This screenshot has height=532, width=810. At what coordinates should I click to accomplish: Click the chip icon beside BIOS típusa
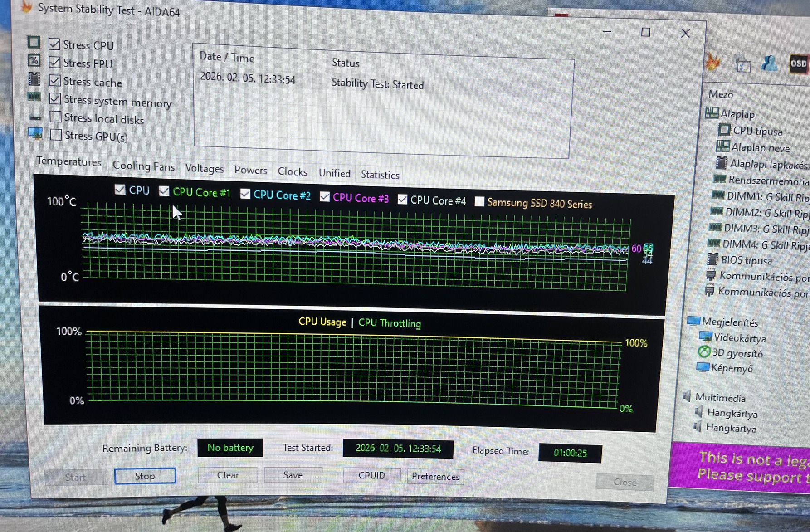click(712, 259)
